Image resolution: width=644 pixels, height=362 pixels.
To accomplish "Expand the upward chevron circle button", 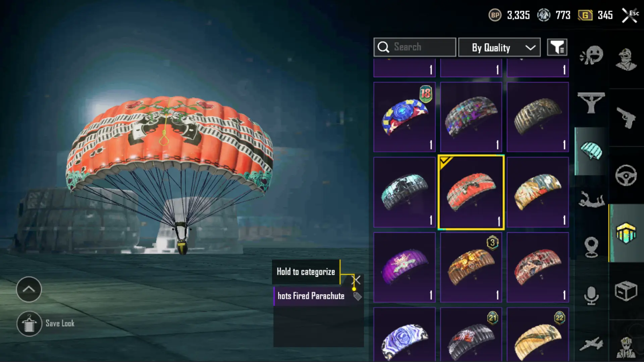I will (x=29, y=289).
